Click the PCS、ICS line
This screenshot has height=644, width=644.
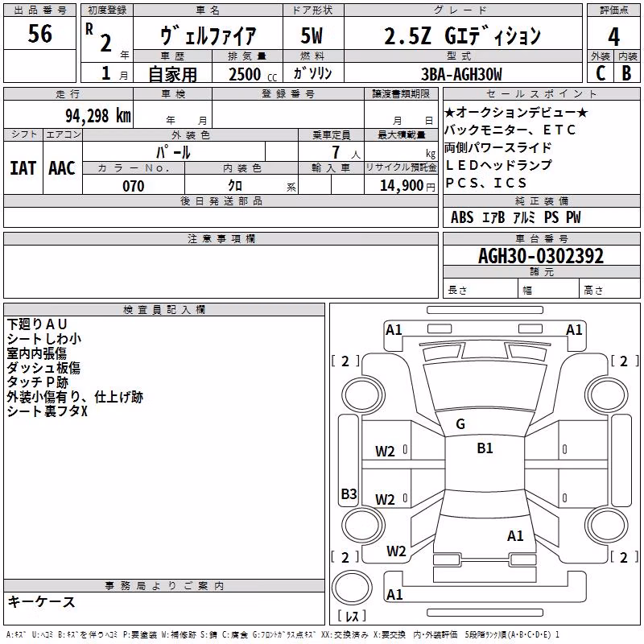(x=486, y=183)
